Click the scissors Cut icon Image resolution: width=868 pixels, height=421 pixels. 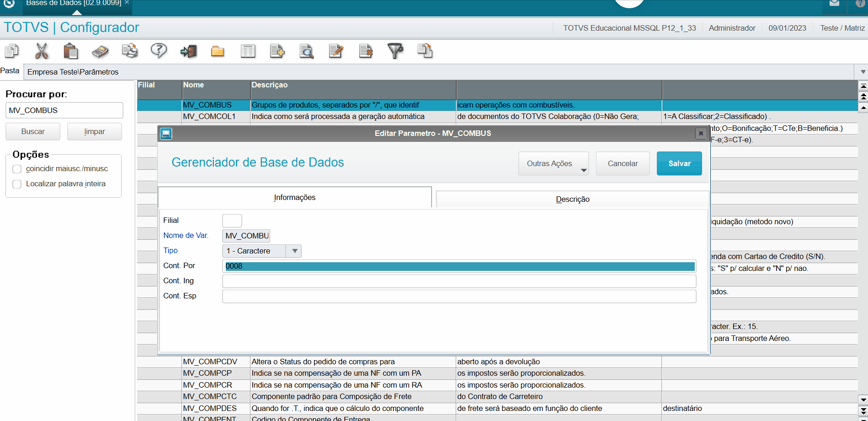42,51
